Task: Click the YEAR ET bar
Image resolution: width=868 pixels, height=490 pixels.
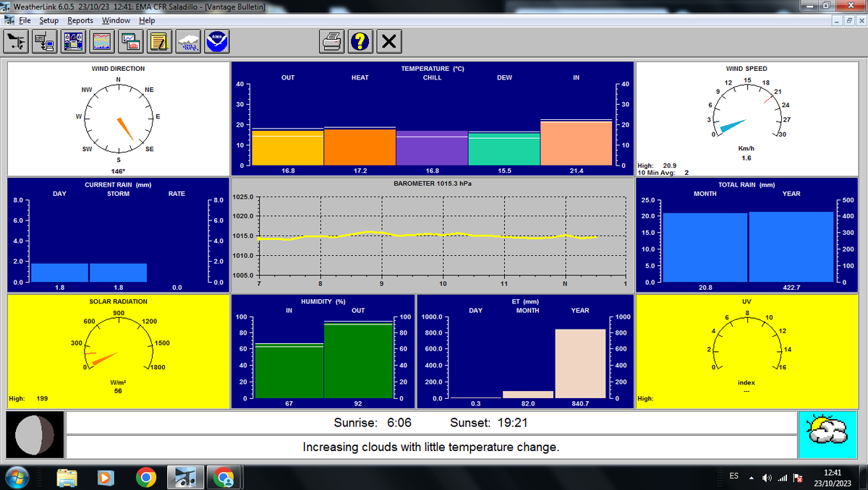Action: coord(580,364)
